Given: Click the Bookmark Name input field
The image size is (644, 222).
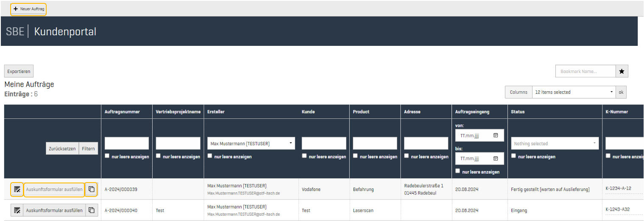Looking at the screenshot, I should 585,71.
